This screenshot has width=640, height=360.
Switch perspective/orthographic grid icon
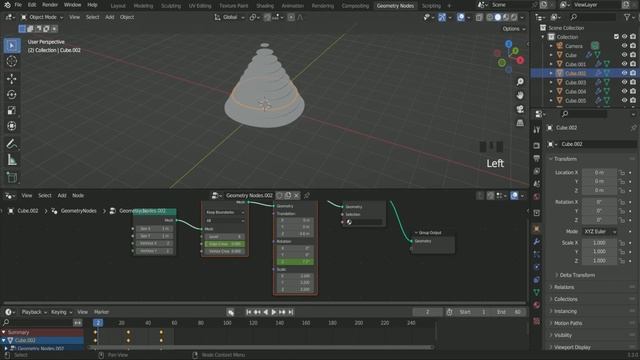pos(520,122)
